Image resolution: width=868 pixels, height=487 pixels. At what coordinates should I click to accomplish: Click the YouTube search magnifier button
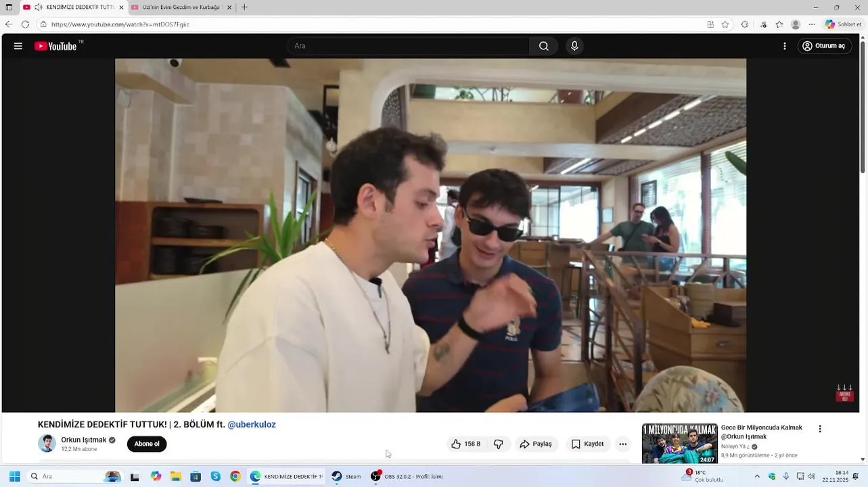(544, 46)
